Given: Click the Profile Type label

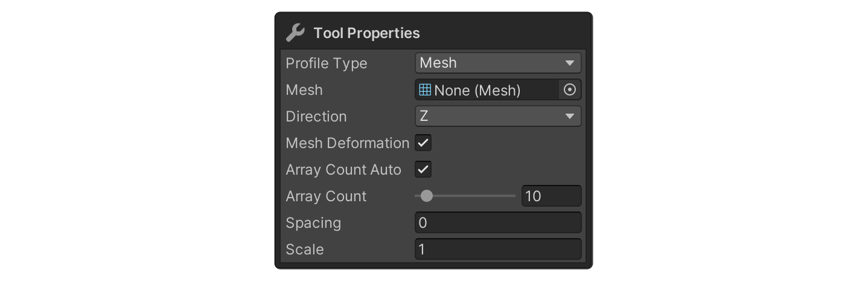Looking at the screenshot, I should pos(327,63).
